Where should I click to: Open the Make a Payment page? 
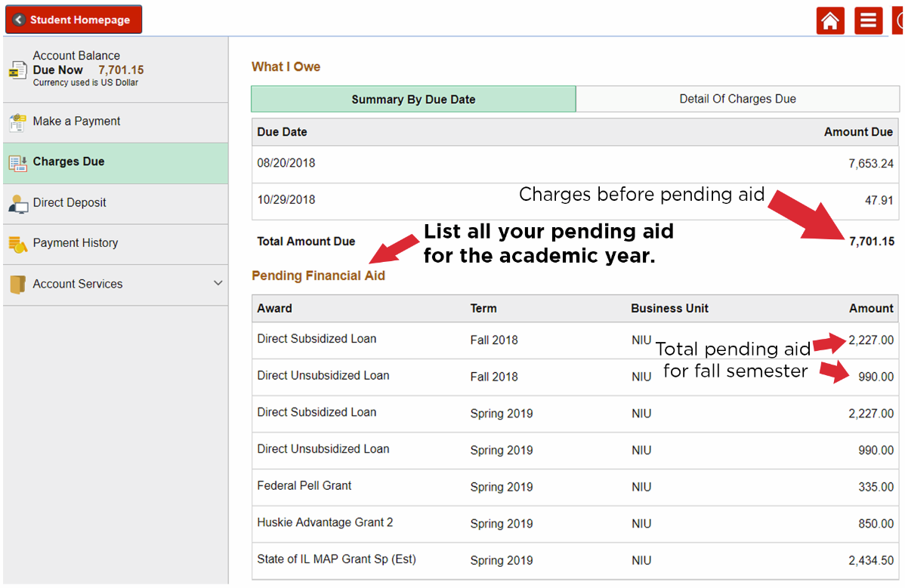76,122
